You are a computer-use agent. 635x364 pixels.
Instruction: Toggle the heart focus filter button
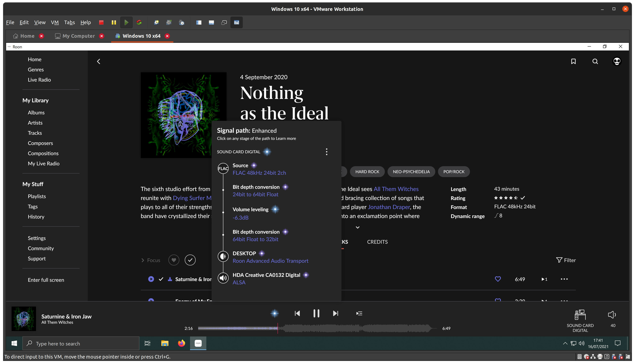click(174, 260)
